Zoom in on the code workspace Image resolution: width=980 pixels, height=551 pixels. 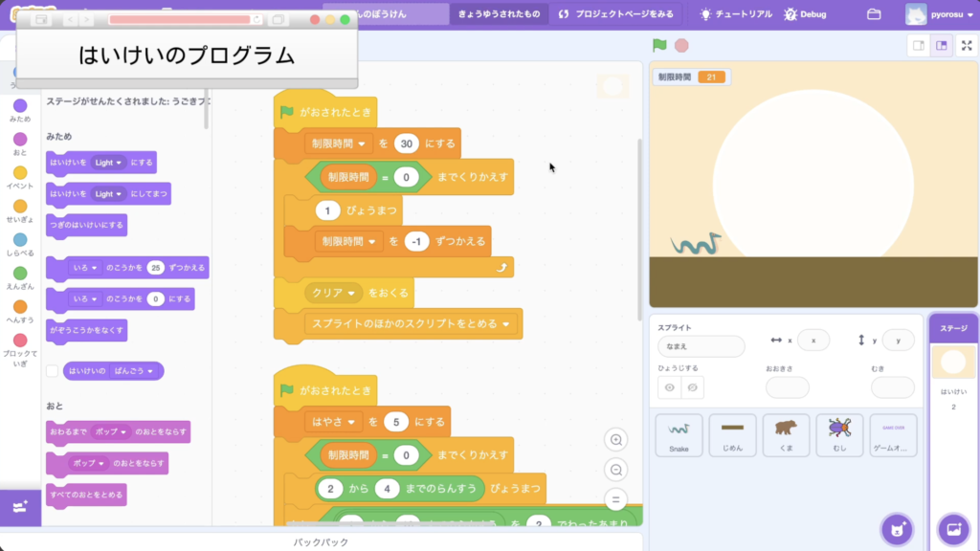616,440
